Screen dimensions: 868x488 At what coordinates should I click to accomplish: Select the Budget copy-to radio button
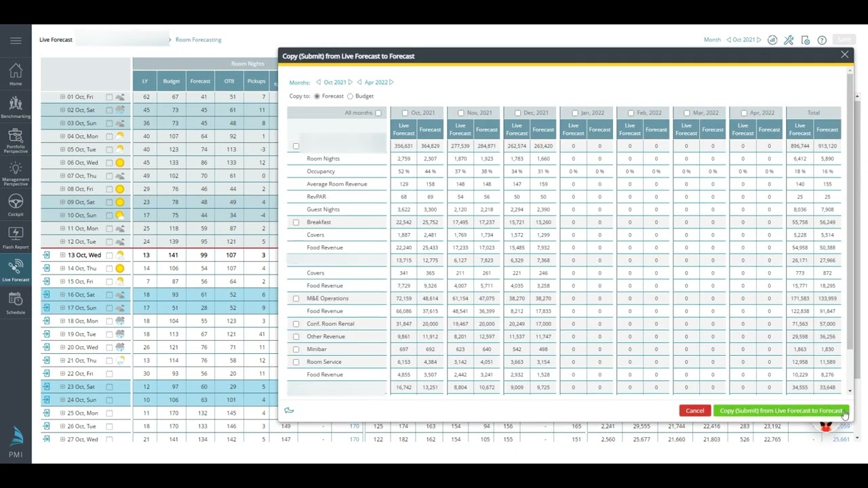point(350,96)
